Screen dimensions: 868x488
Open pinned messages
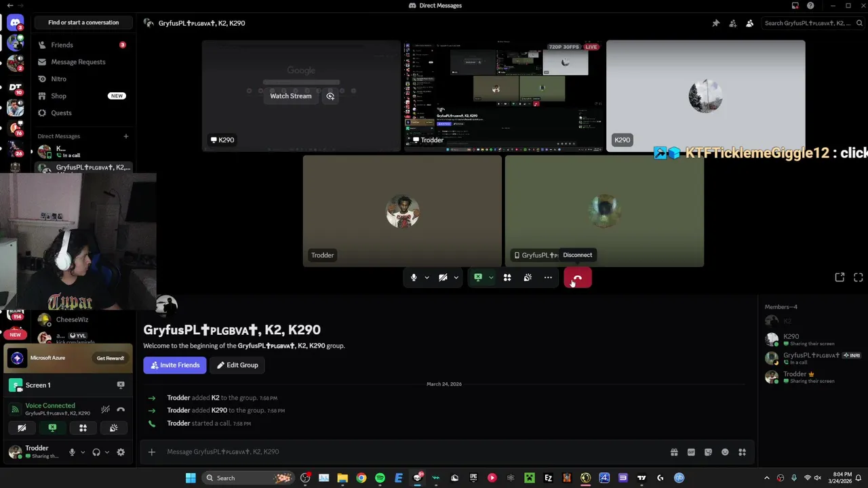[715, 23]
